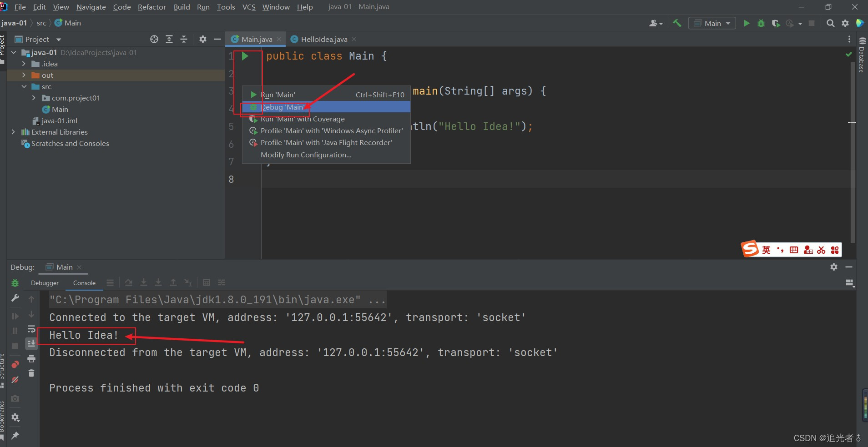Close the Main debug session tab

click(79, 267)
